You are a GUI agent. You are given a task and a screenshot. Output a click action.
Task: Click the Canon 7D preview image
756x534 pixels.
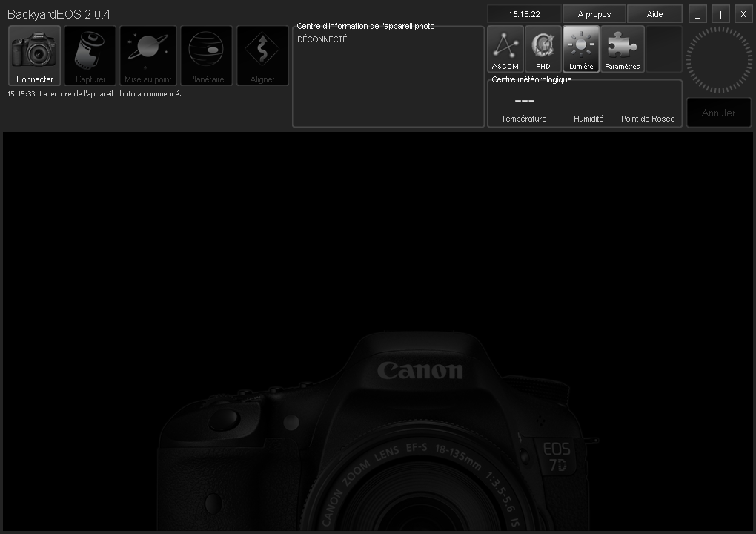coord(378,332)
